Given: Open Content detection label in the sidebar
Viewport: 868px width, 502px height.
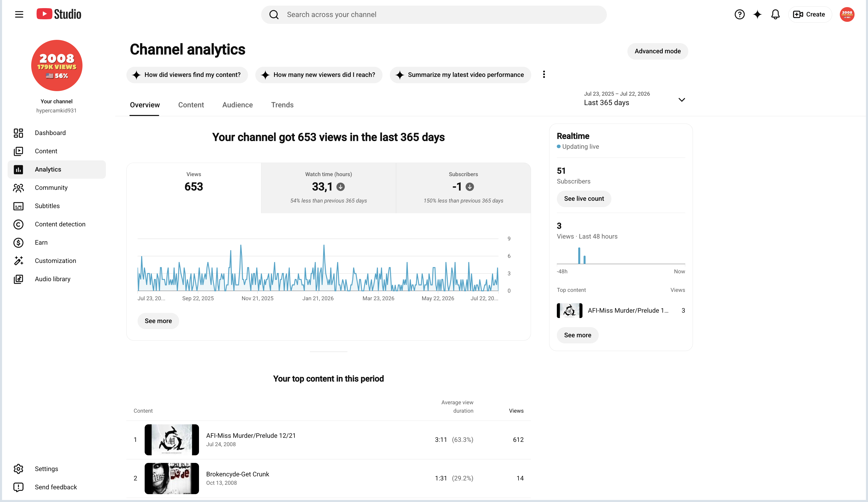Looking at the screenshot, I should click(x=60, y=224).
